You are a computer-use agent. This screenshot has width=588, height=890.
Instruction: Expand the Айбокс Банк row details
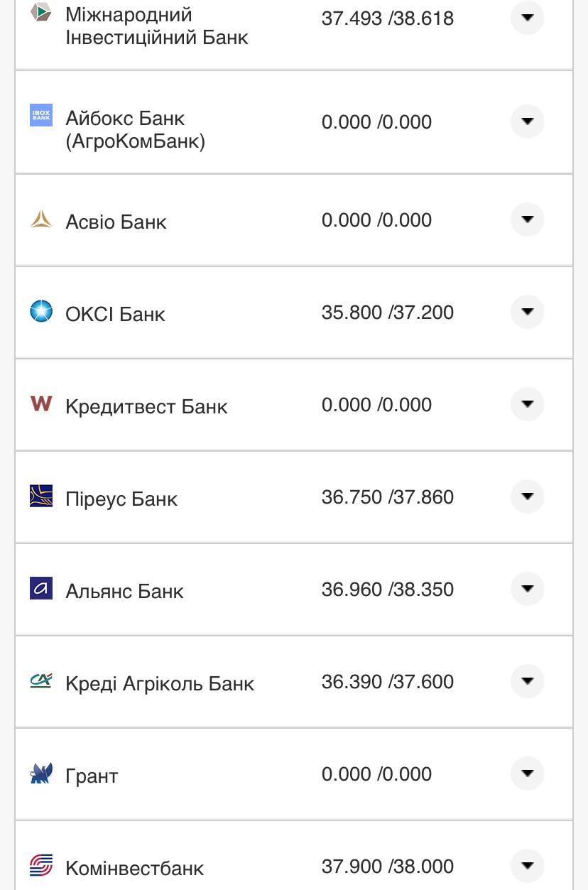point(527,121)
